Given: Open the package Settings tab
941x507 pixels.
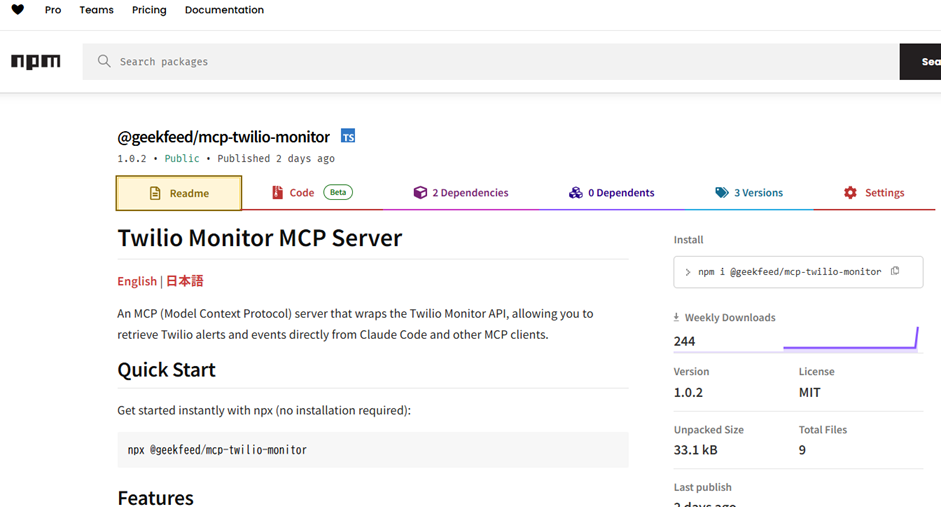Looking at the screenshot, I should click(x=874, y=193).
